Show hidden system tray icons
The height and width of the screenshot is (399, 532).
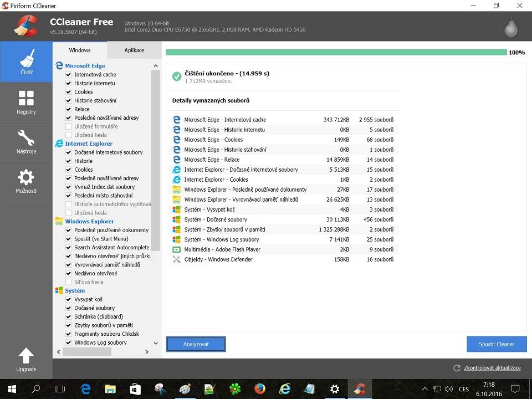pyautogui.click(x=425, y=389)
